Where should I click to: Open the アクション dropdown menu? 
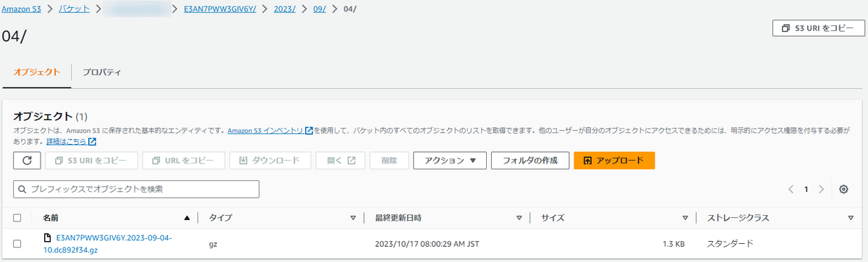pos(450,161)
